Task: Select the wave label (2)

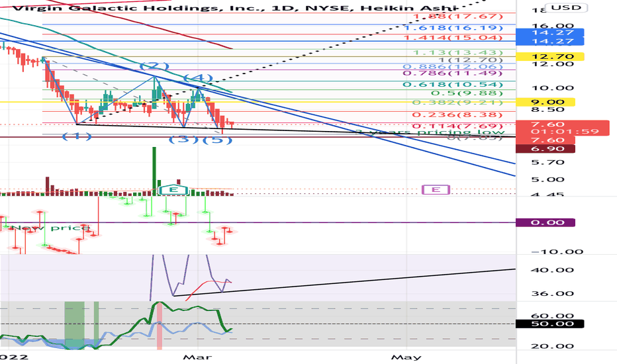Action: click(154, 66)
